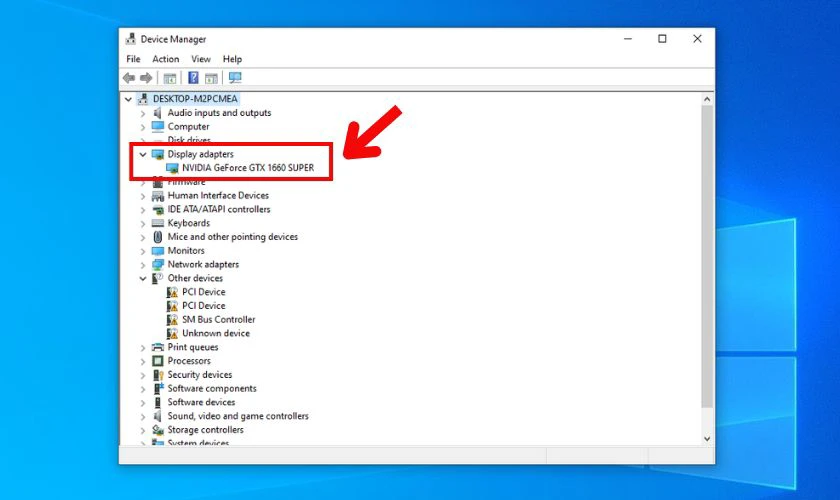Viewport: 840px width, 500px height.
Task: Maximize the Device Manager window
Action: (663, 39)
